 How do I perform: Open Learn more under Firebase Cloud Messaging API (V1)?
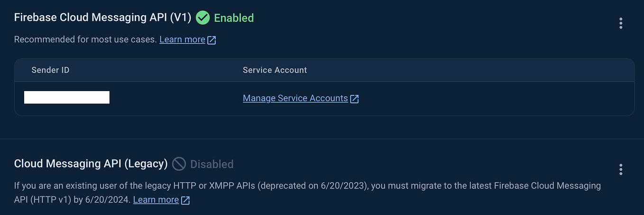[x=182, y=39]
